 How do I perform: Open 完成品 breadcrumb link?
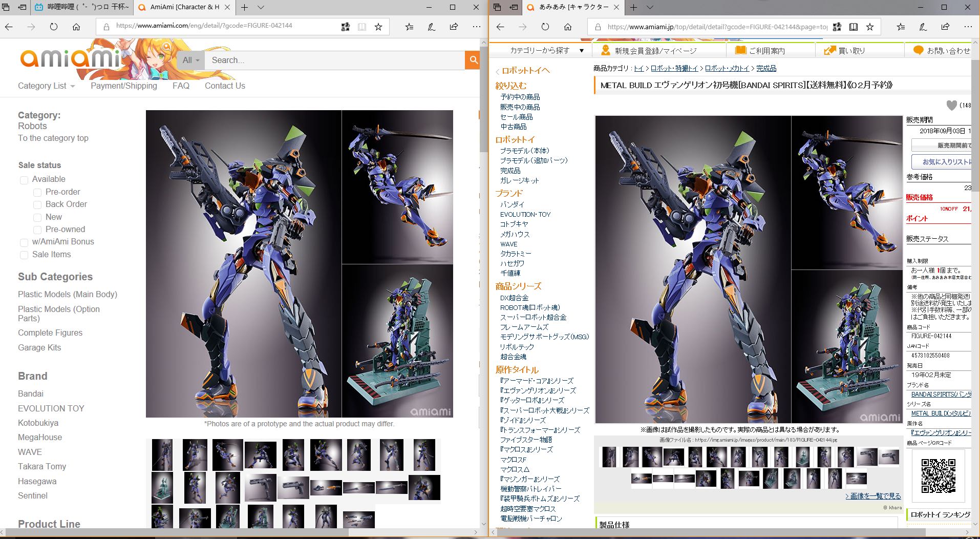766,68
